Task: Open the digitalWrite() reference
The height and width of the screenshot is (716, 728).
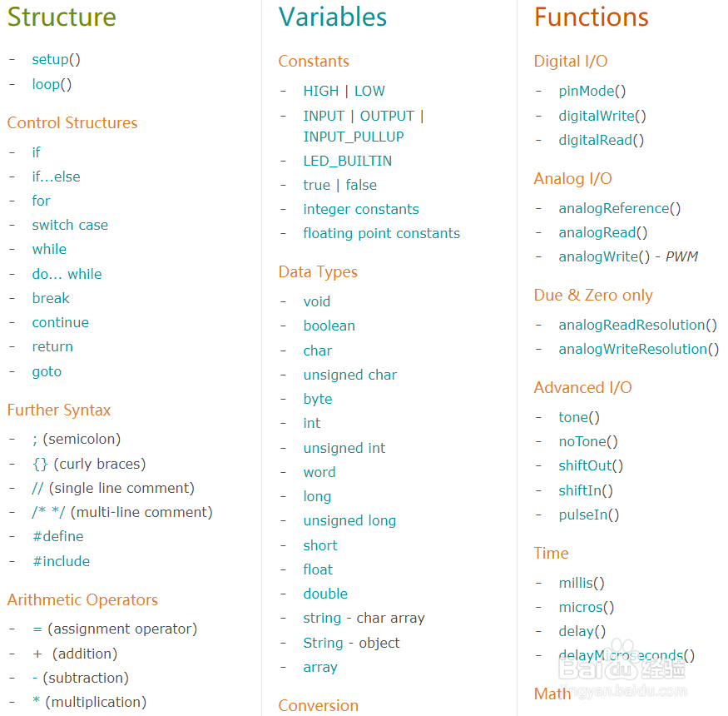Action: coord(602,117)
